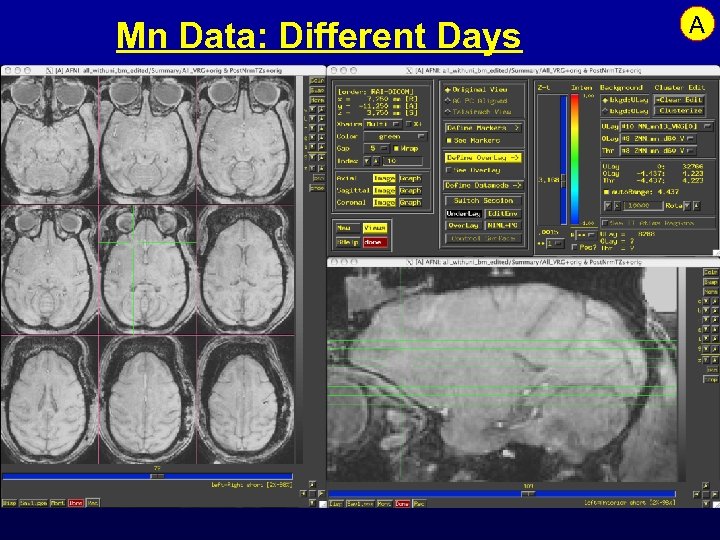Viewport: 720px width, 540px height.
Task: Click Clusterize button
Action: coord(680,111)
